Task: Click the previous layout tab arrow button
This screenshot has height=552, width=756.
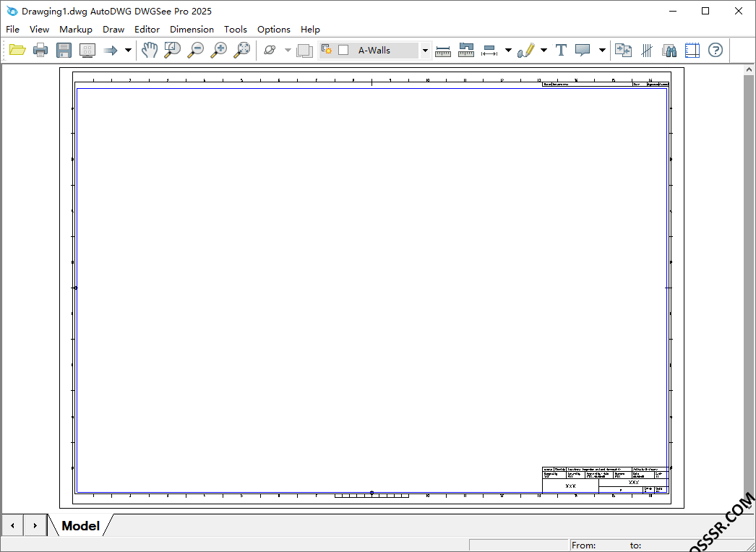Action: point(12,525)
